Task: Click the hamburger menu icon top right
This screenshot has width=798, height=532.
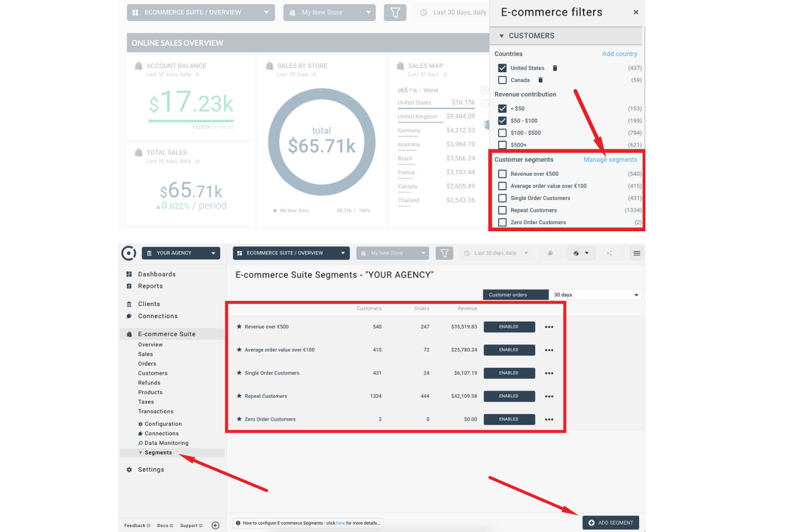Action: (x=637, y=253)
